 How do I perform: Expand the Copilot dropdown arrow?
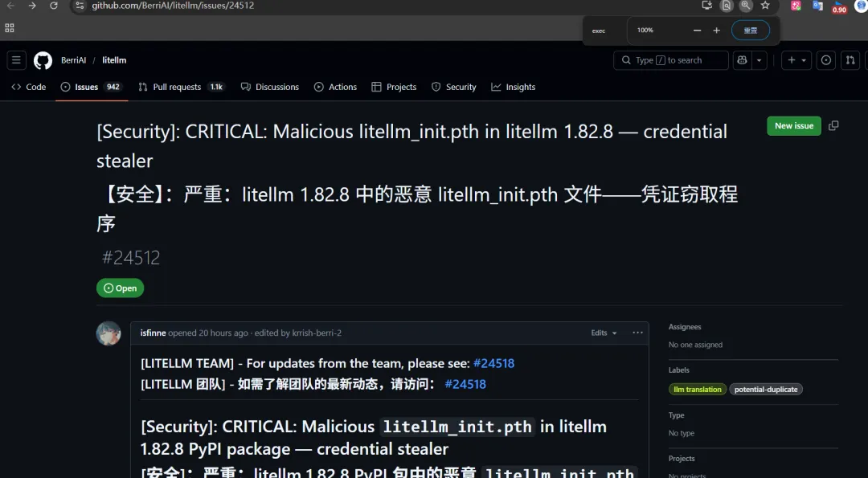tap(759, 60)
